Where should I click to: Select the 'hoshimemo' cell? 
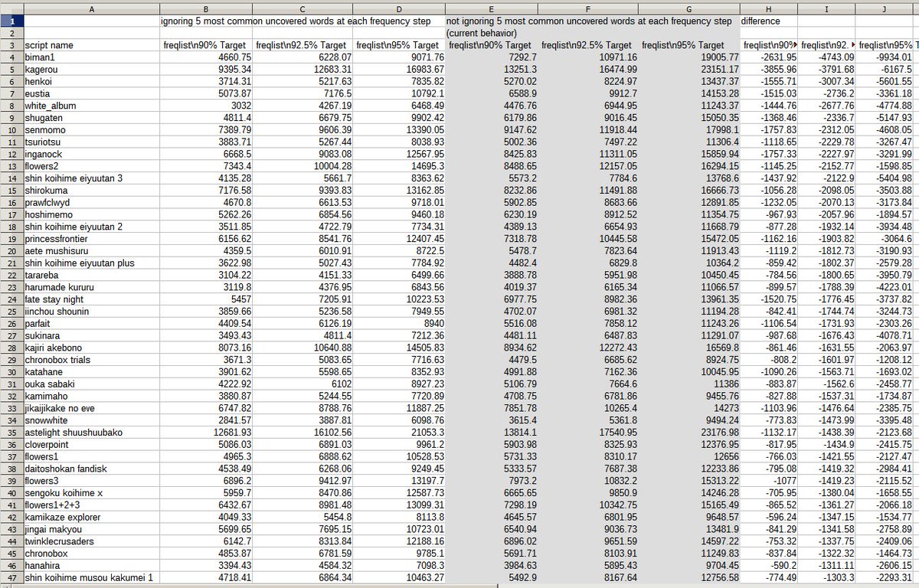click(91, 215)
